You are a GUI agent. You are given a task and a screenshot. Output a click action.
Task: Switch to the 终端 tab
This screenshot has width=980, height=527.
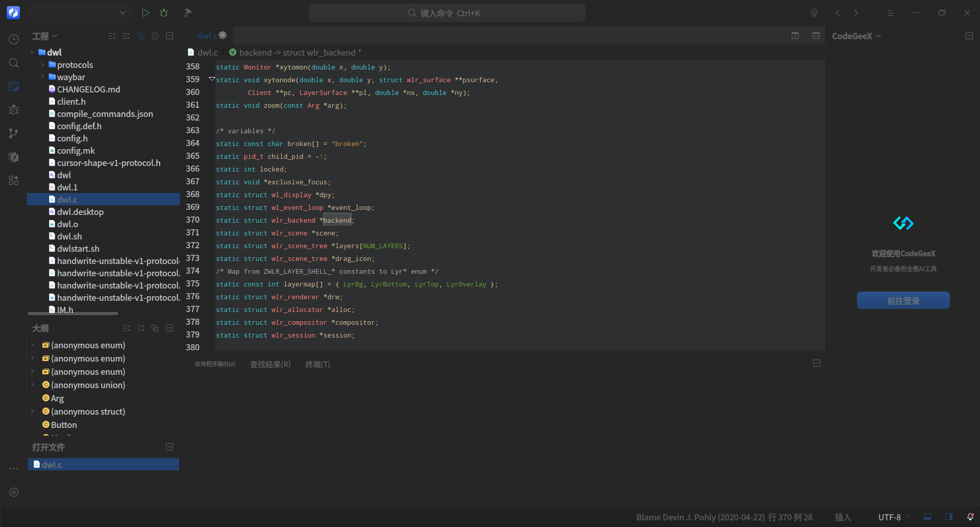(317, 364)
